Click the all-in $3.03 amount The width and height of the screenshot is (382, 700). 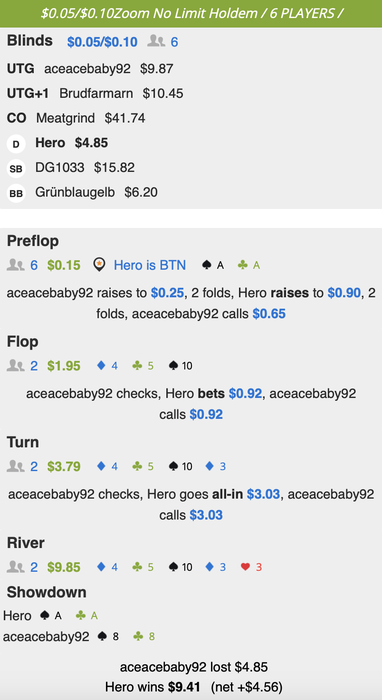pyautogui.click(x=263, y=494)
